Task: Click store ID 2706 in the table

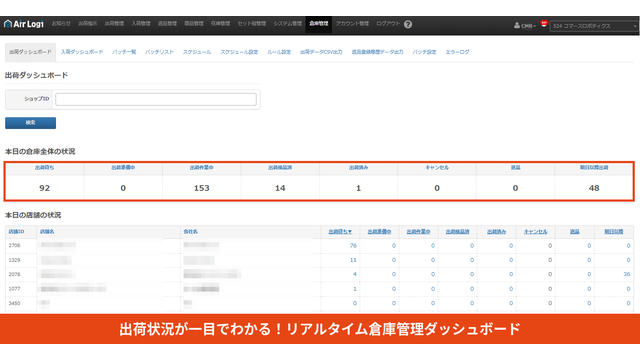Action: coord(14,246)
